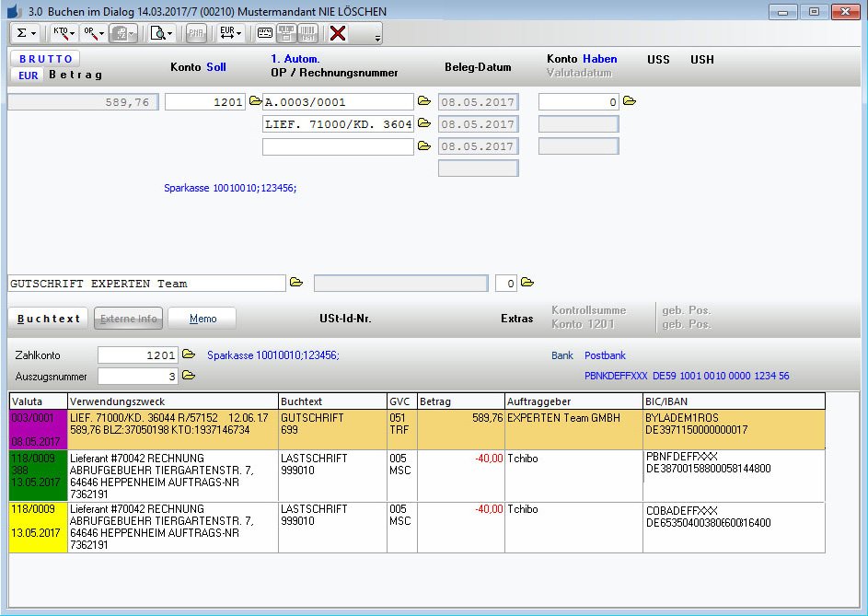
Task: Click IBAN cell starting COBADEFFXXX
Action: (x=734, y=527)
